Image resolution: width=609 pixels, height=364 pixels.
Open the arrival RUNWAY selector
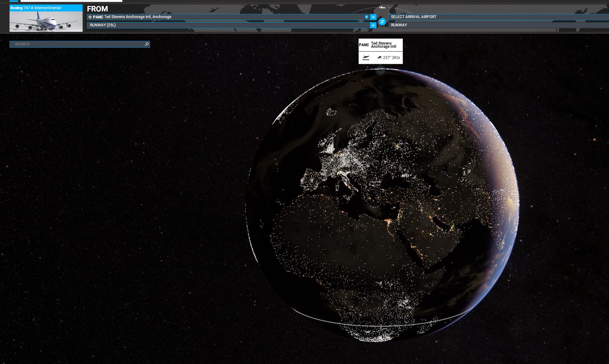[498, 25]
